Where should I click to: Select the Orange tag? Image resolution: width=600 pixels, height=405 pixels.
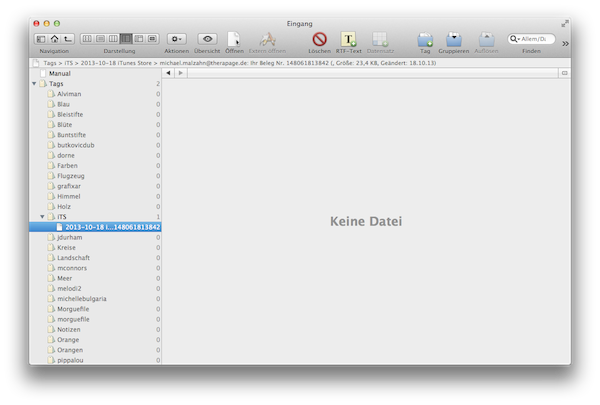point(95,340)
